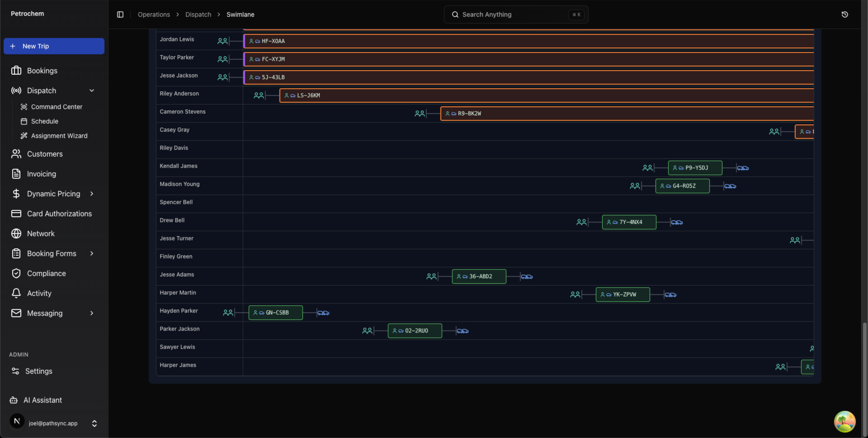The image size is (868, 438).
Task: Select driver row Riley Davis
Action: (x=485, y=149)
